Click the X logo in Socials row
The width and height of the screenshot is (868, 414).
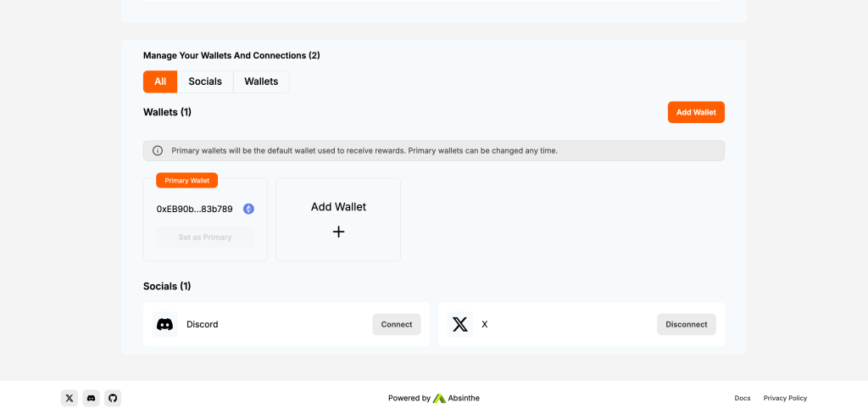point(460,324)
